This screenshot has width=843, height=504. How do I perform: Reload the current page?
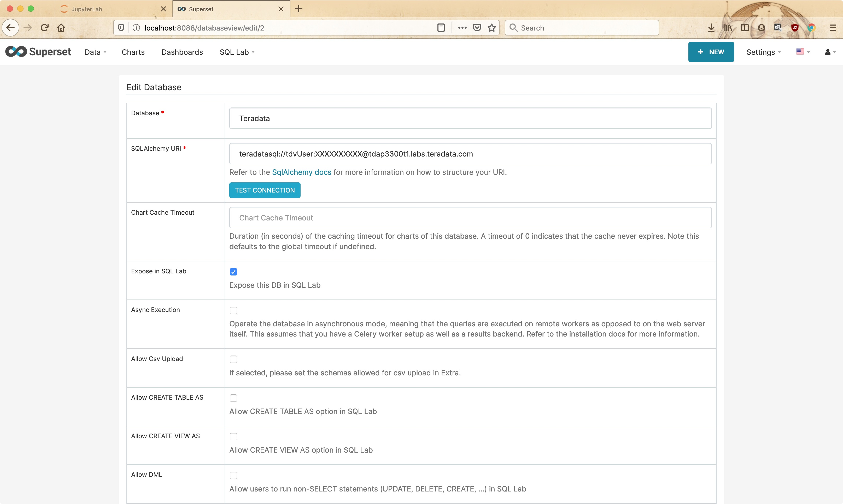coord(45,28)
